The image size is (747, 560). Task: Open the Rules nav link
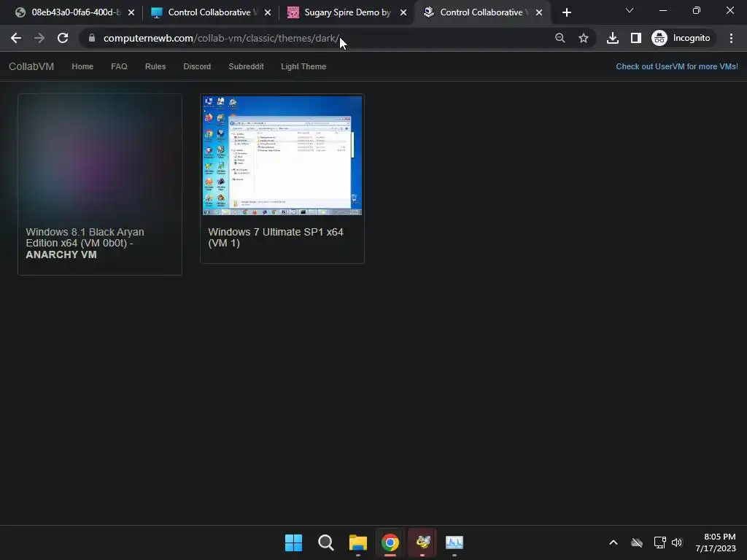pos(155,66)
